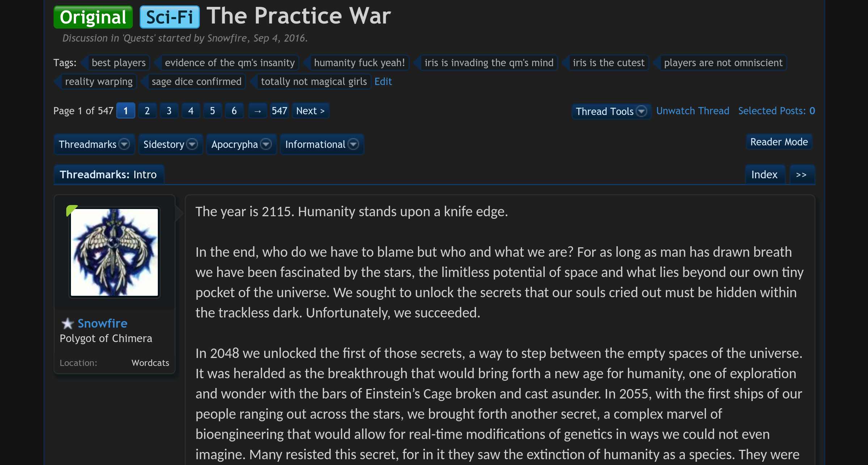This screenshot has height=465, width=868.
Task: Jump to next threadmark with >> arrows
Action: pyautogui.click(x=801, y=175)
